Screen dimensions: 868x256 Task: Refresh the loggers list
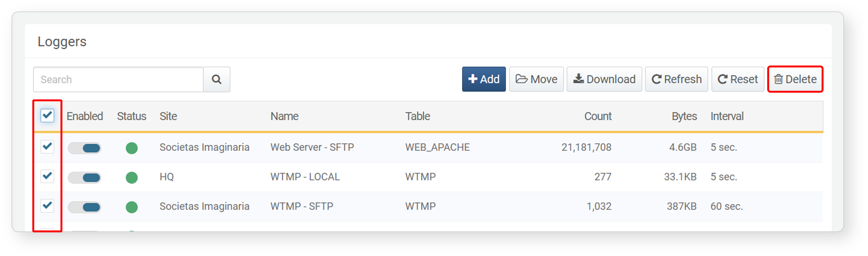point(676,79)
